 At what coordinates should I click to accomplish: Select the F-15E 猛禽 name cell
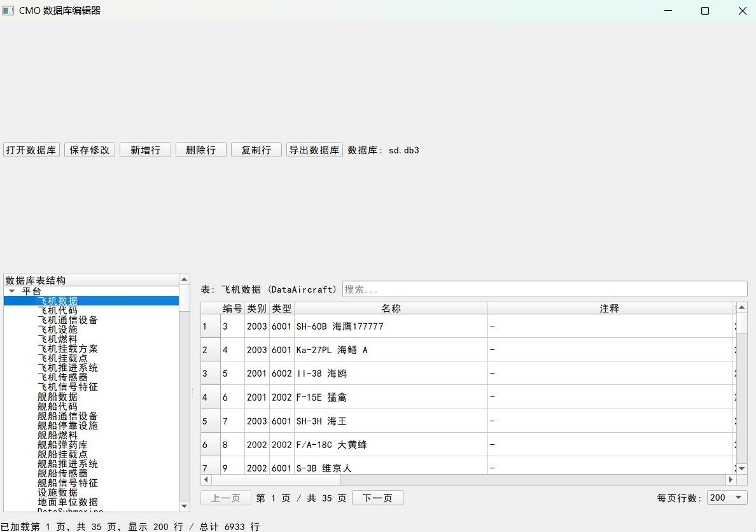point(391,397)
